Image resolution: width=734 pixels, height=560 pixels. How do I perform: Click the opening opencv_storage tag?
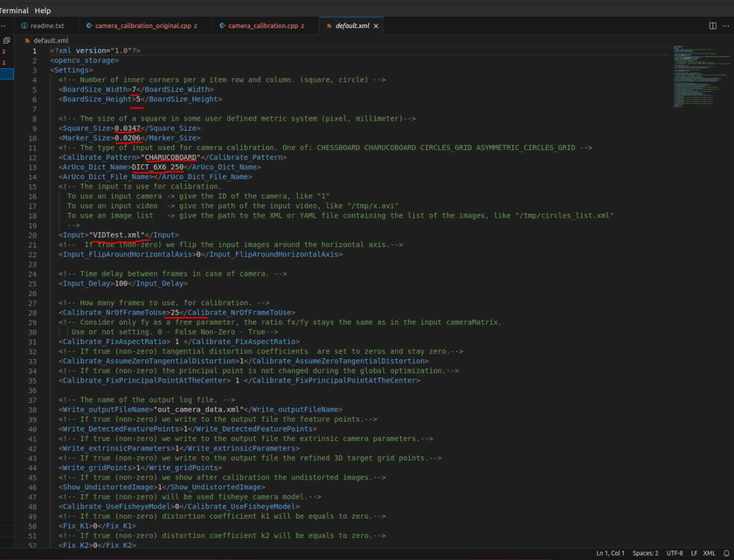(x=84, y=60)
